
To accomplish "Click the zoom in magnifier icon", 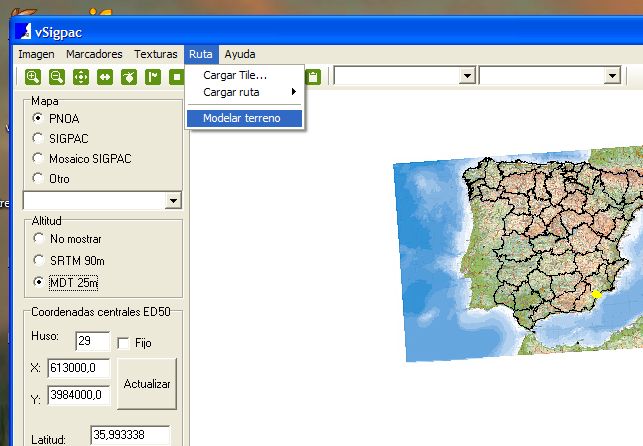I will point(33,76).
